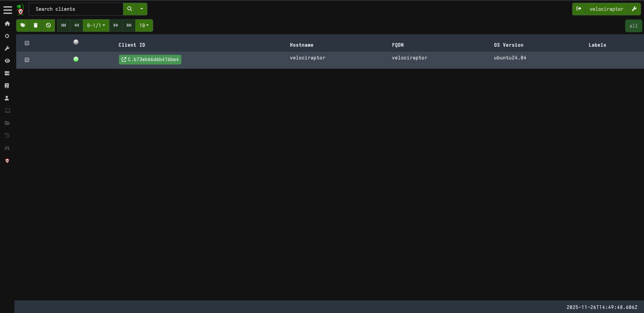Open View Artifacts wrench icon in sidebar
The image size is (644, 313).
(x=7, y=49)
